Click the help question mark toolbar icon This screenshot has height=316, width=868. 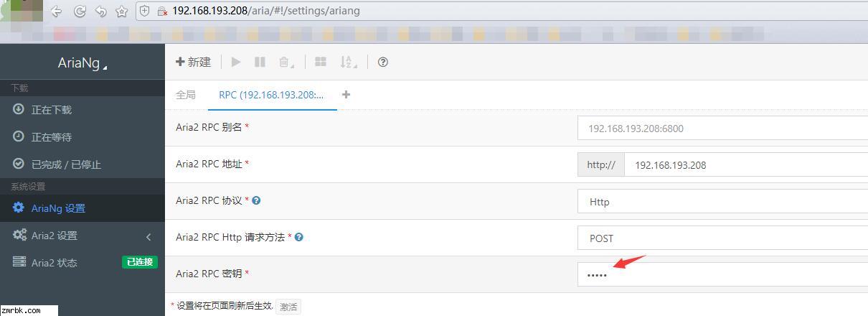(x=382, y=62)
